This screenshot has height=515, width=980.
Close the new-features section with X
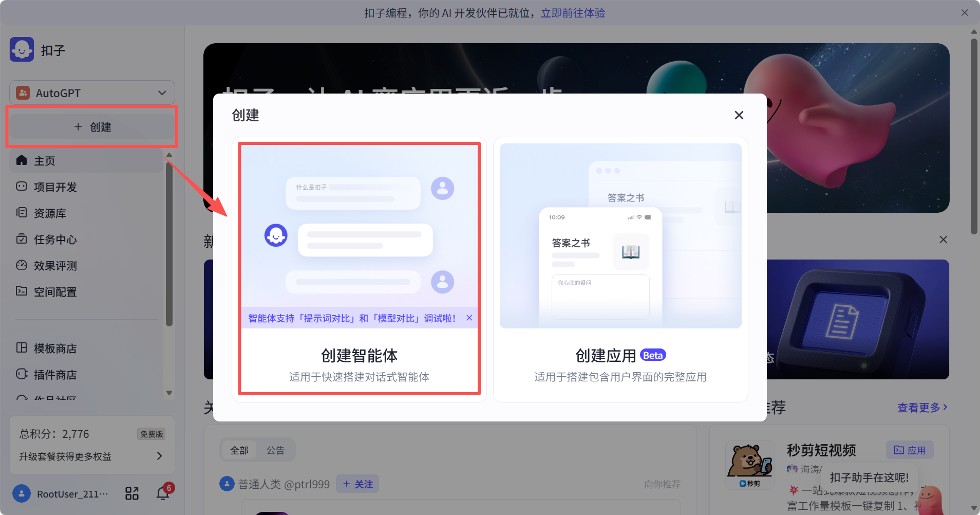click(943, 240)
